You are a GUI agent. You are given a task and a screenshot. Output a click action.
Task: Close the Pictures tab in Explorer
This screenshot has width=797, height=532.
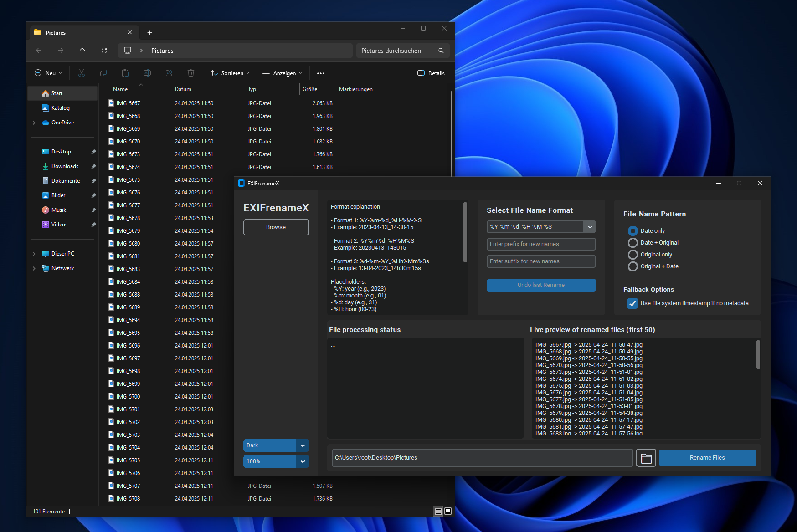coord(130,32)
